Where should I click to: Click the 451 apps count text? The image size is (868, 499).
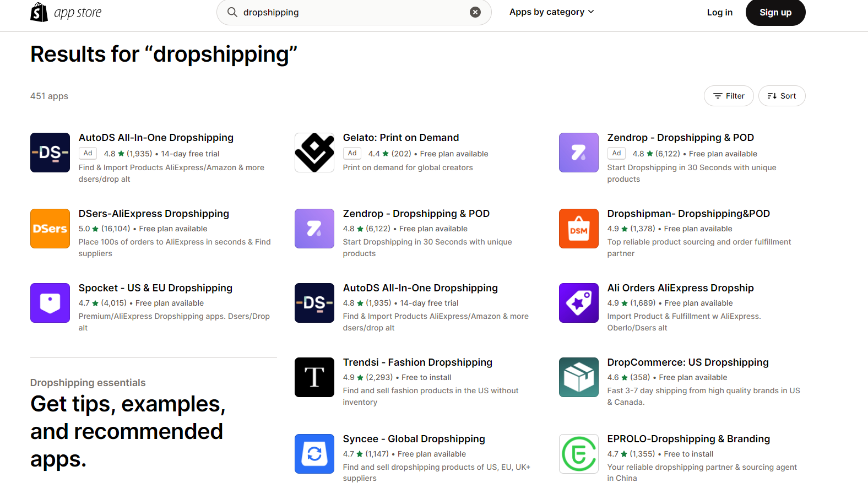[49, 96]
